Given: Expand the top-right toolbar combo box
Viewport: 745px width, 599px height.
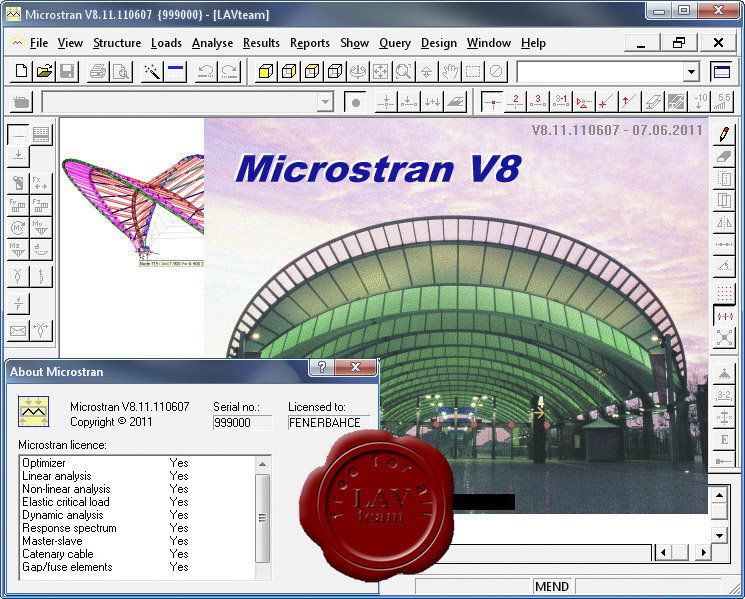Looking at the screenshot, I should point(691,72).
